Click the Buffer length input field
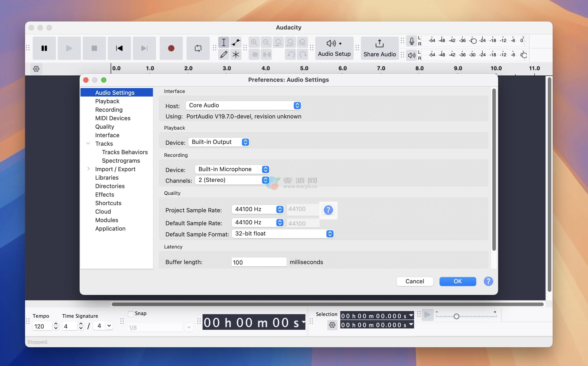 (x=259, y=262)
